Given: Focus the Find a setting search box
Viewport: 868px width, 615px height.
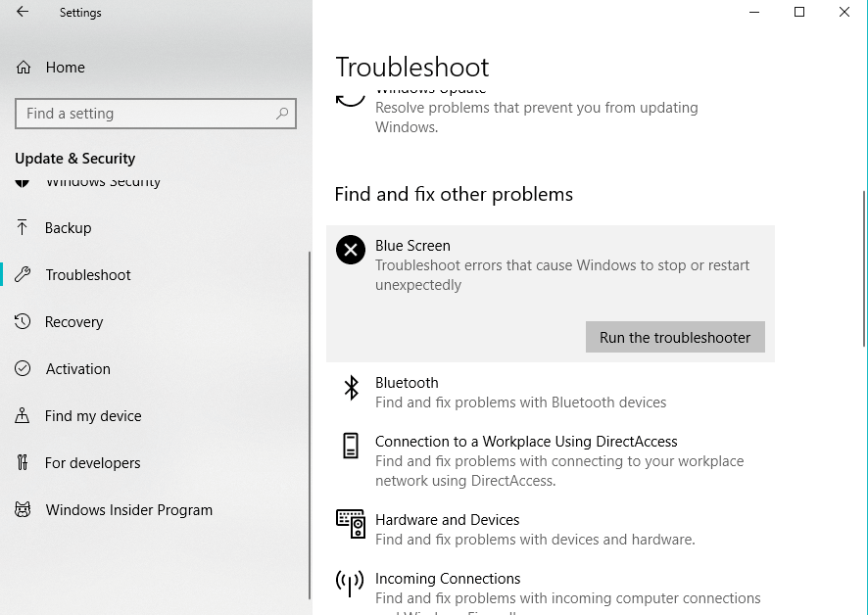Looking at the screenshot, I should click(x=156, y=114).
